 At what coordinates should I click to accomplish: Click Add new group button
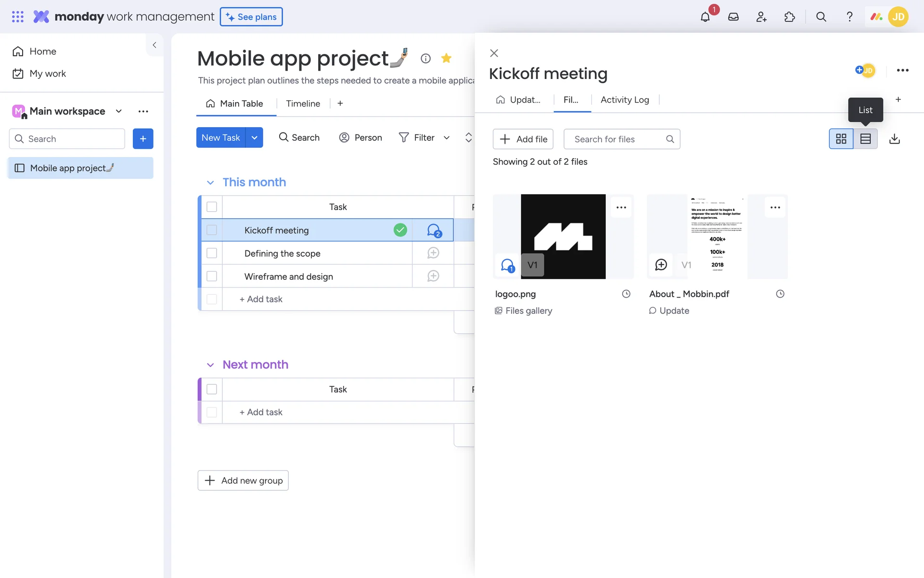[x=243, y=480]
